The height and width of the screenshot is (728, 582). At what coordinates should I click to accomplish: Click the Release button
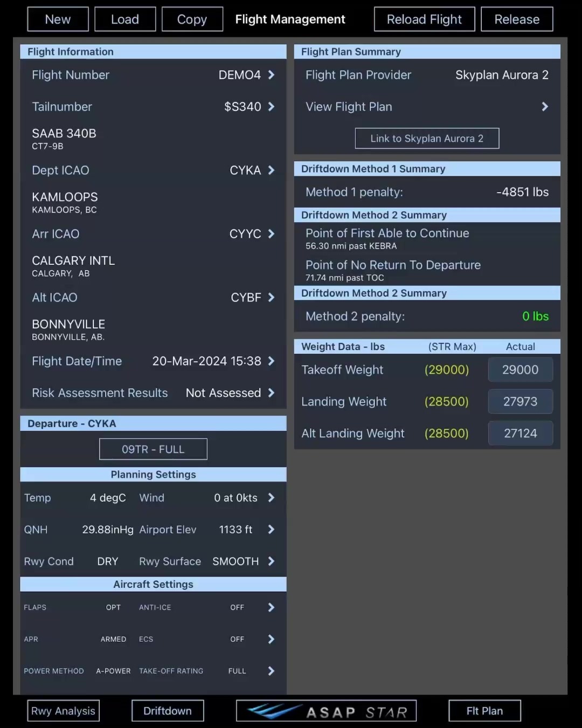click(517, 19)
